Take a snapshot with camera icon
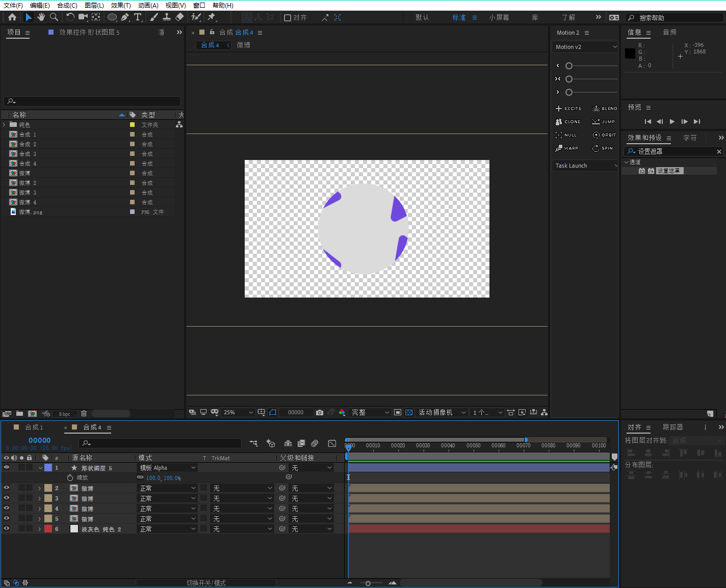Viewport: 726px width, 588px height. click(x=320, y=412)
